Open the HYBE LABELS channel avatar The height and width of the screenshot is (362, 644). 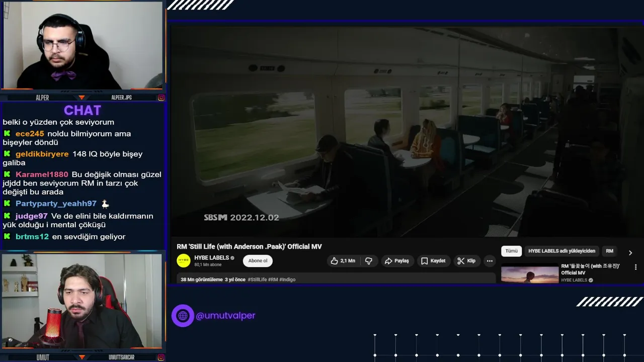click(x=184, y=260)
